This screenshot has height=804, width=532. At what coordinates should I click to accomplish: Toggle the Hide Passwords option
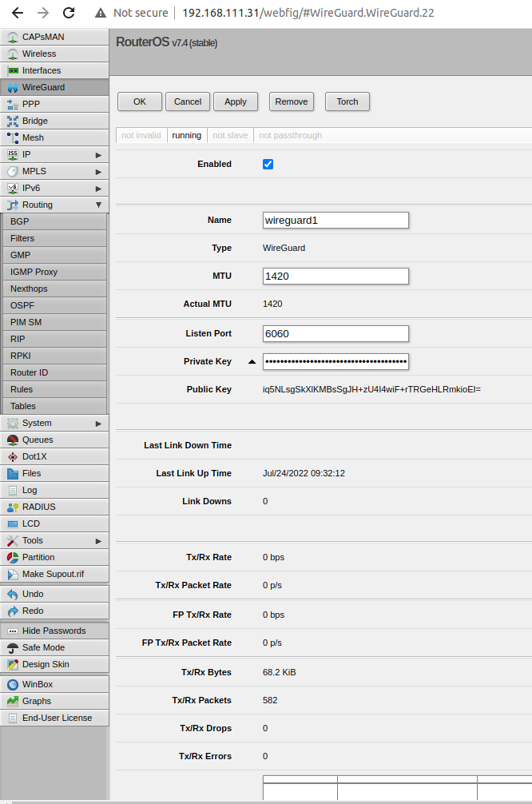pyautogui.click(x=54, y=631)
